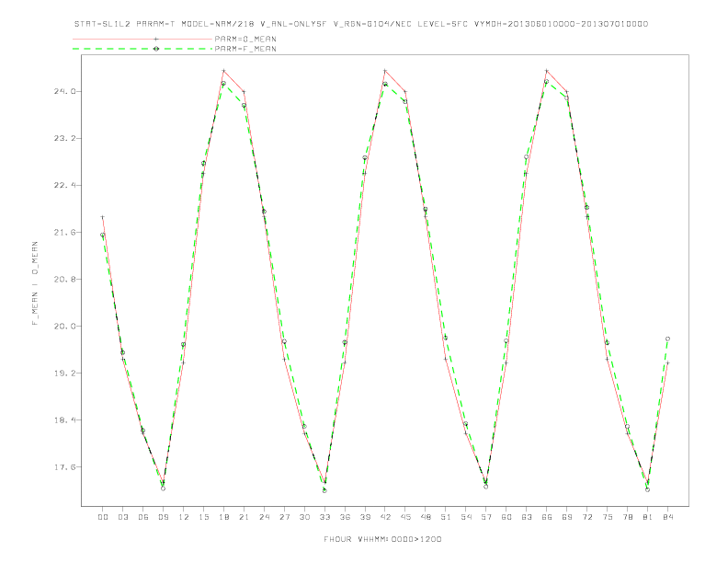Click x-axis tick label 69

(567, 517)
